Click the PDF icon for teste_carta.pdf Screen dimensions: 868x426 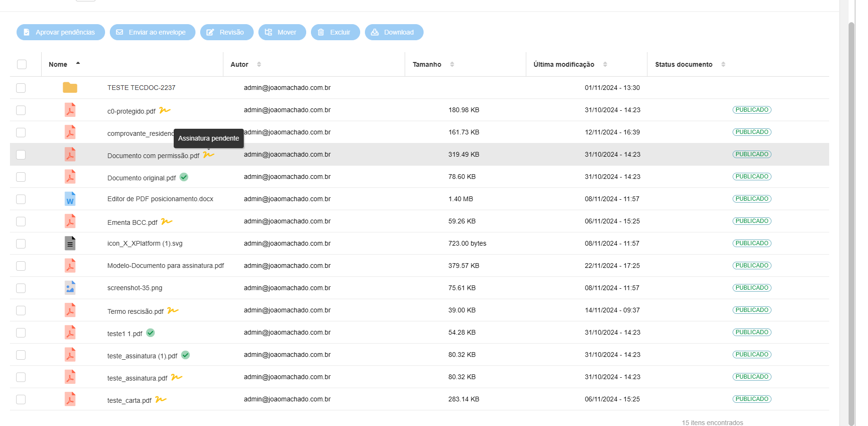pyautogui.click(x=70, y=399)
